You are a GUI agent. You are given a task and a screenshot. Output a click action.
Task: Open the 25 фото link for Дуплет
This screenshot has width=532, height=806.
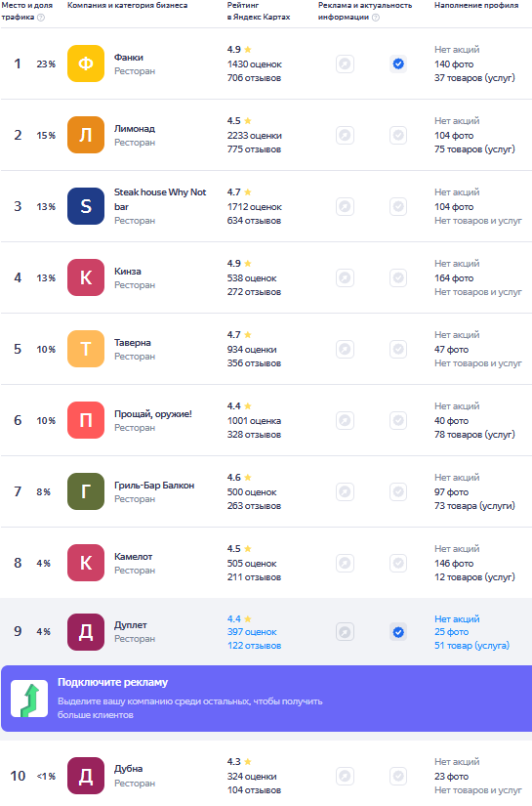(451, 632)
